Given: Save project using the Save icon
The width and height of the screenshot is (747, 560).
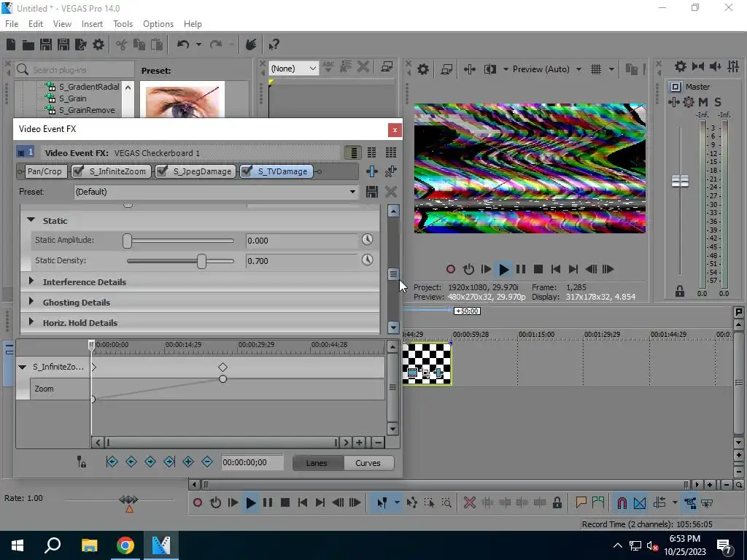Looking at the screenshot, I should (46, 44).
